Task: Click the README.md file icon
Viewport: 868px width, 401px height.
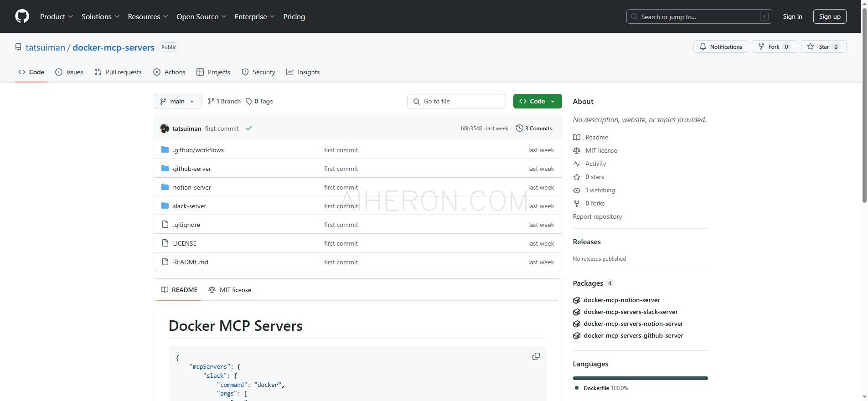Action: coord(165,262)
